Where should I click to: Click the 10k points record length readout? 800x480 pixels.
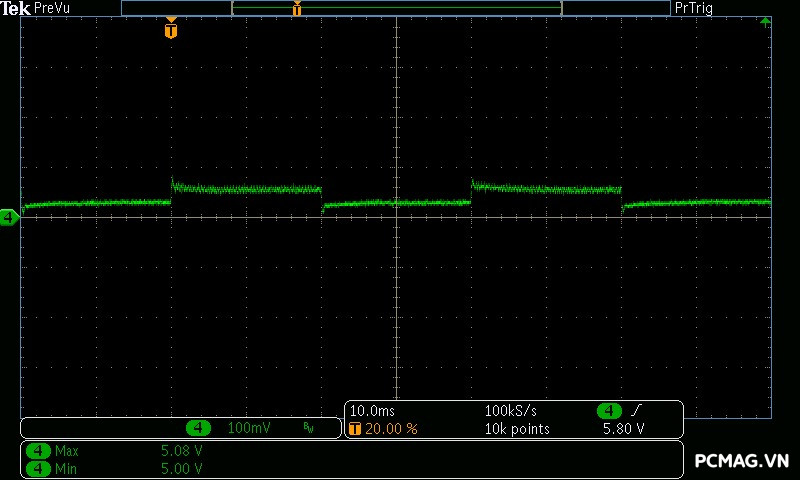pyautogui.click(x=517, y=428)
